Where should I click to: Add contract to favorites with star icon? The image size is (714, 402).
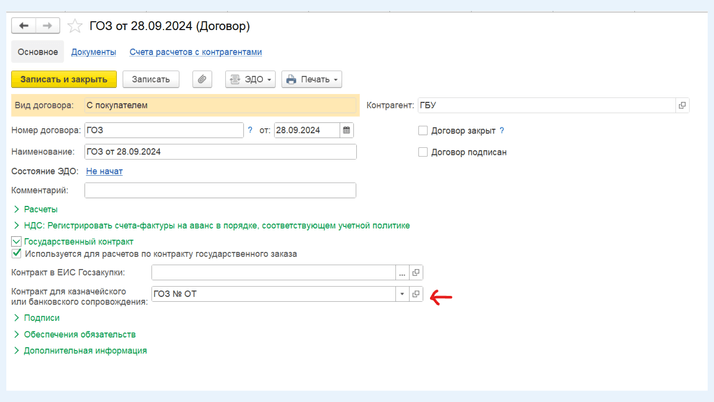[75, 26]
